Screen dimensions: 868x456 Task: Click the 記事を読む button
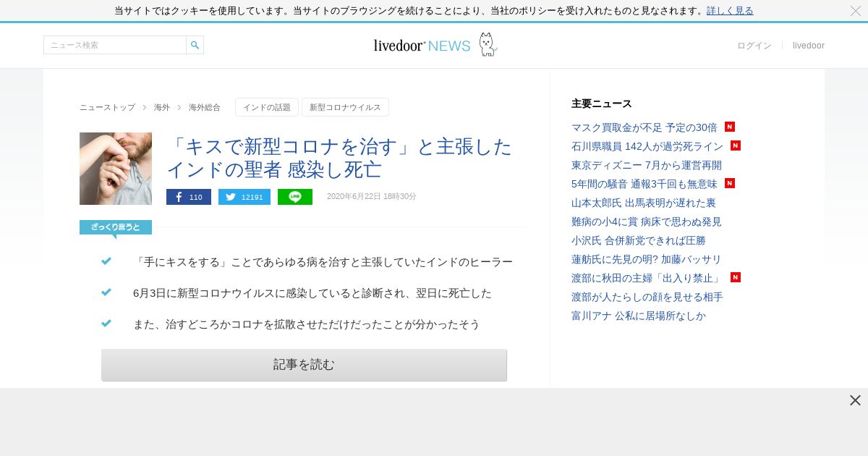click(304, 365)
